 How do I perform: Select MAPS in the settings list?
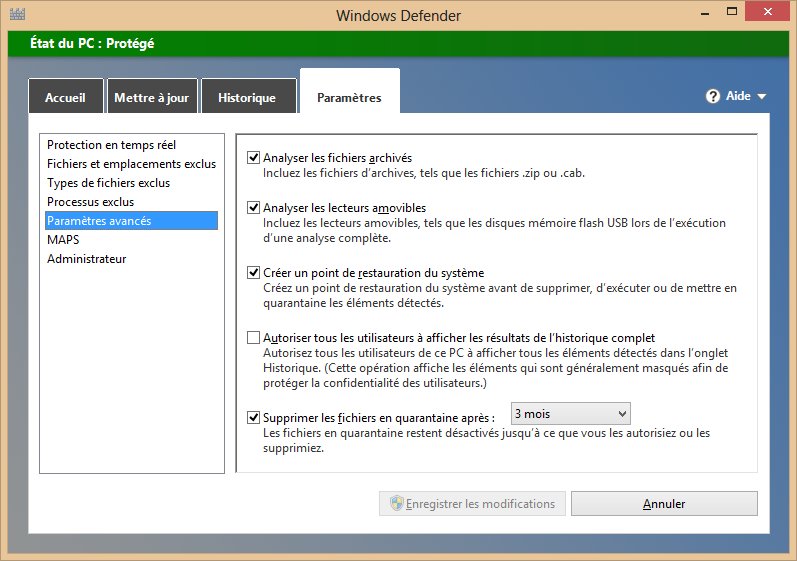[63, 240]
